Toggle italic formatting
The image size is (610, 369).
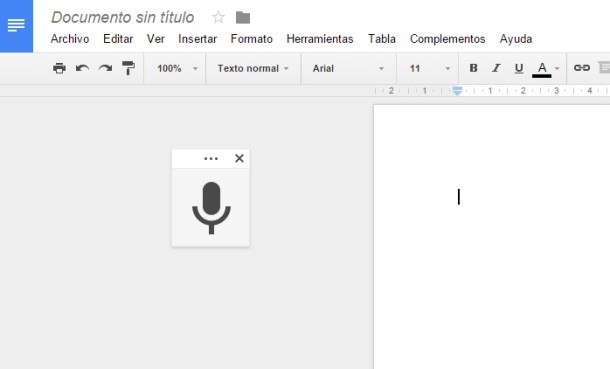[496, 68]
